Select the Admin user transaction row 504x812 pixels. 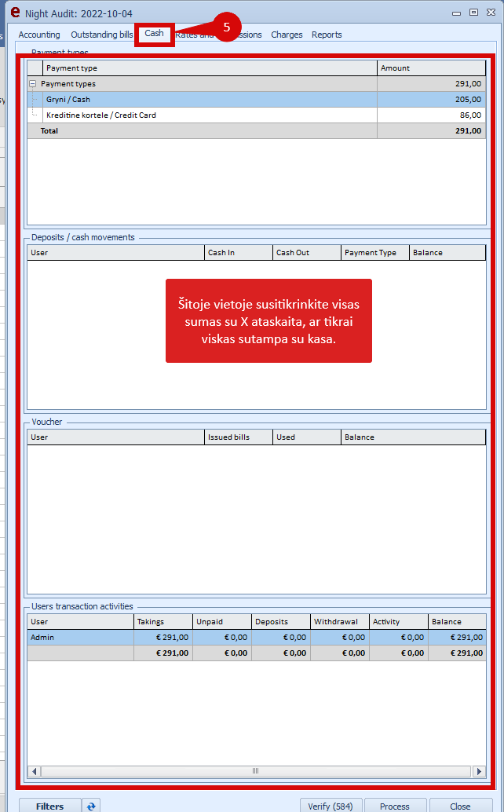(x=79, y=638)
